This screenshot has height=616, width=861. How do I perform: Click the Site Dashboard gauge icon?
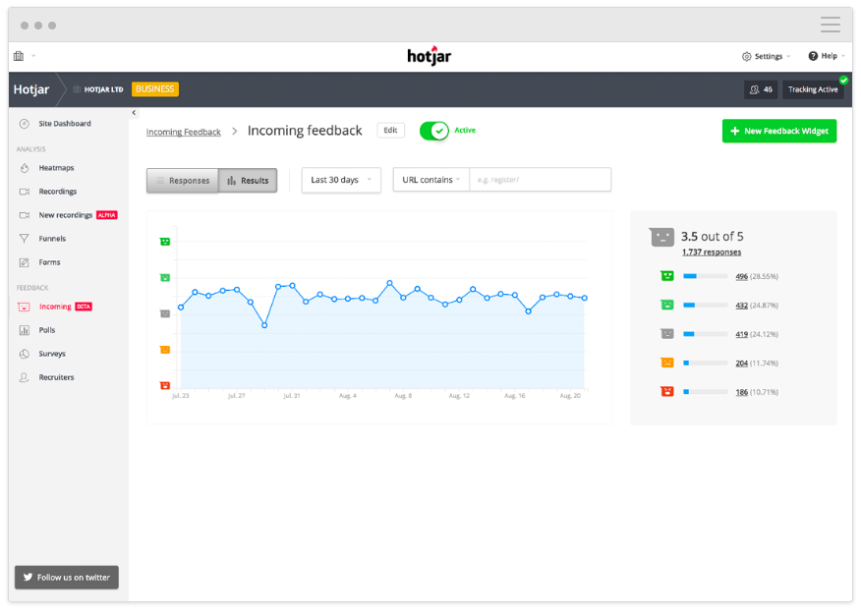tap(25, 124)
